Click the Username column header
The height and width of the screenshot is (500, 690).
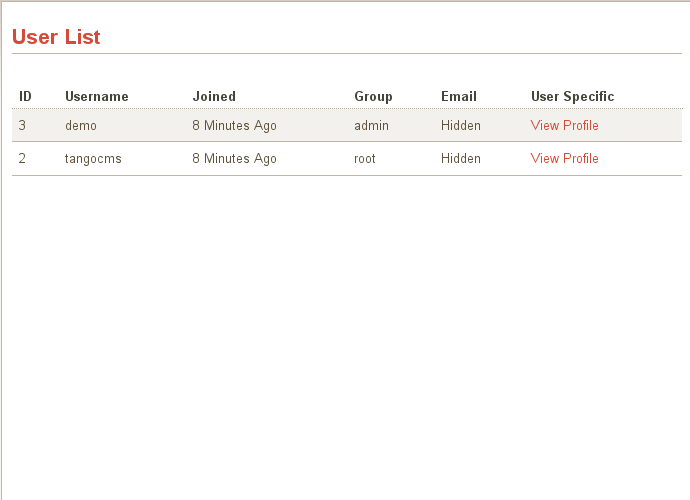(x=97, y=96)
